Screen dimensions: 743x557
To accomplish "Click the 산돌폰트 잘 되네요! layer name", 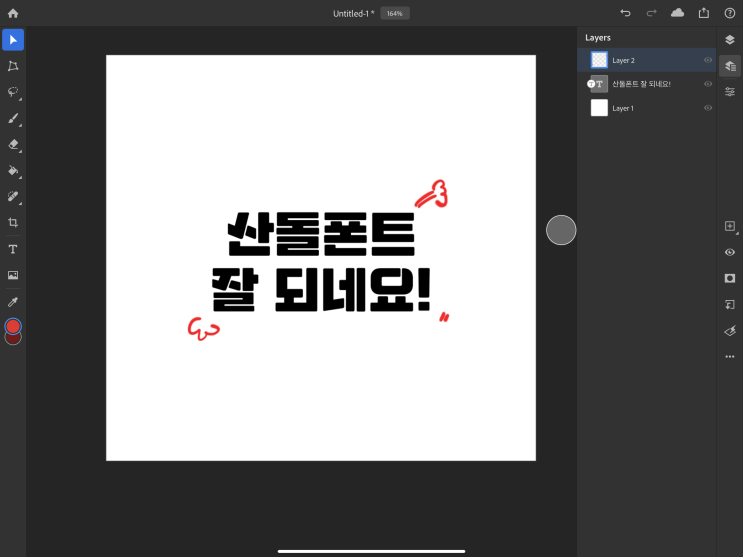I will point(641,84).
